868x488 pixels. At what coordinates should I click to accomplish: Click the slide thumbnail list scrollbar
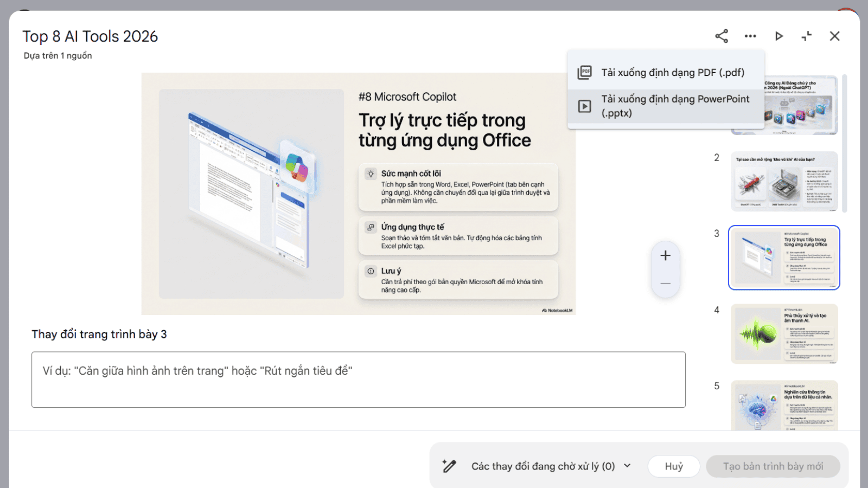coord(844,143)
